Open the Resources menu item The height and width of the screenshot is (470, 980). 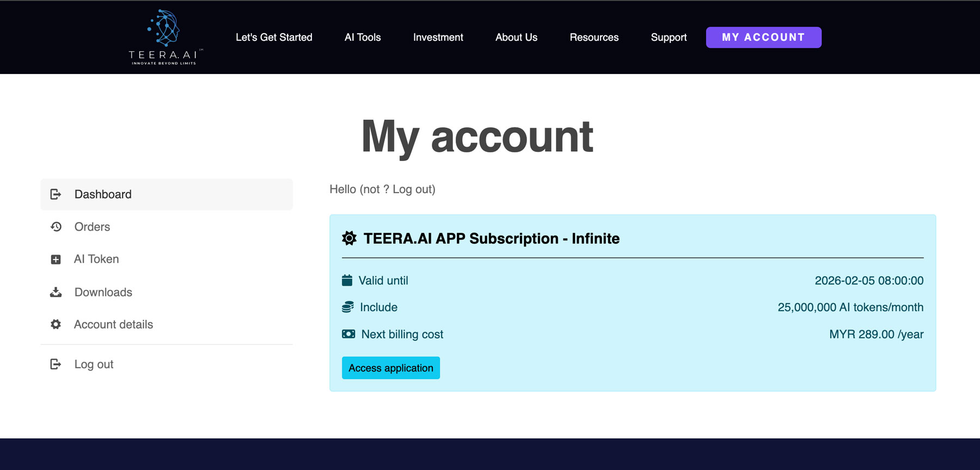(594, 38)
